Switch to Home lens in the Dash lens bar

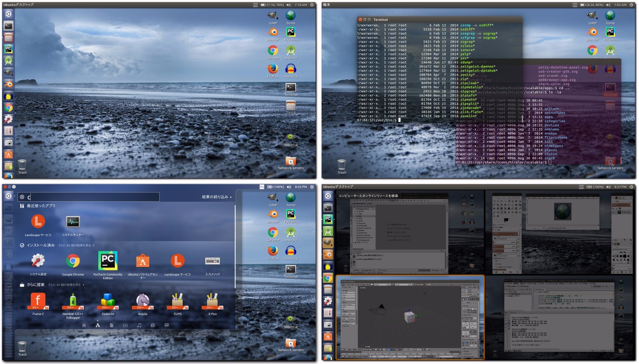point(84,325)
